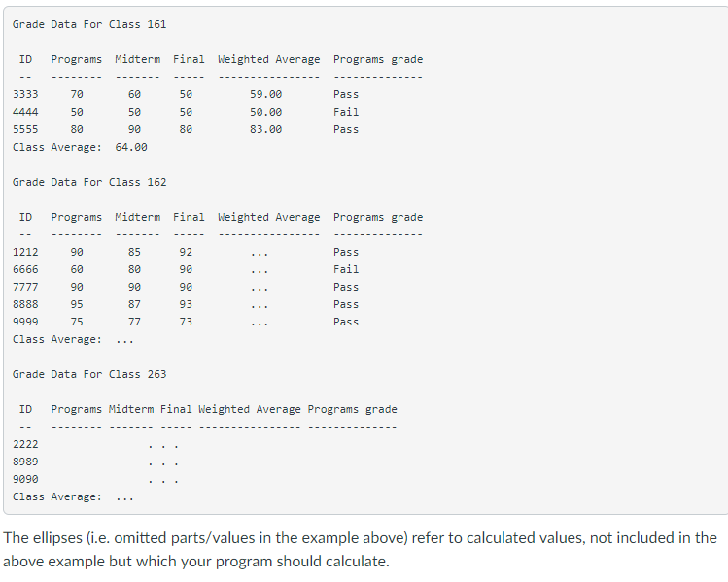Select student ID 4444
The width and height of the screenshot is (728, 582).
[x=25, y=112]
